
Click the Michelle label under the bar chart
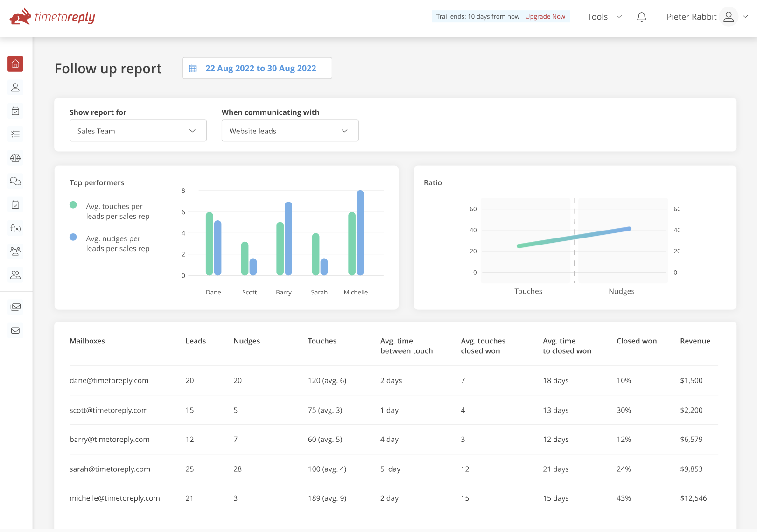[x=356, y=292]
